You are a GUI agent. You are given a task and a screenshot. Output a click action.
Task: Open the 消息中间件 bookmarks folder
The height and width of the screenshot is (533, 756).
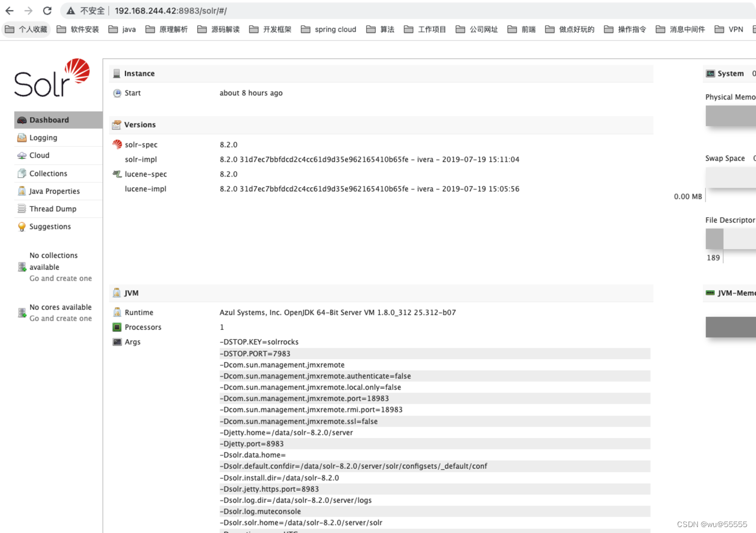point(681,29)
